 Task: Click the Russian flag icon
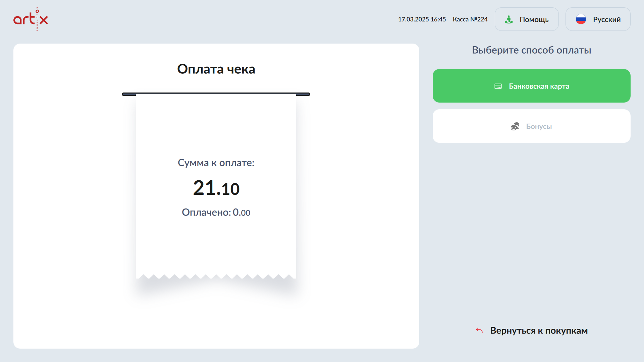pyautogui.click(x=581, y=19)
